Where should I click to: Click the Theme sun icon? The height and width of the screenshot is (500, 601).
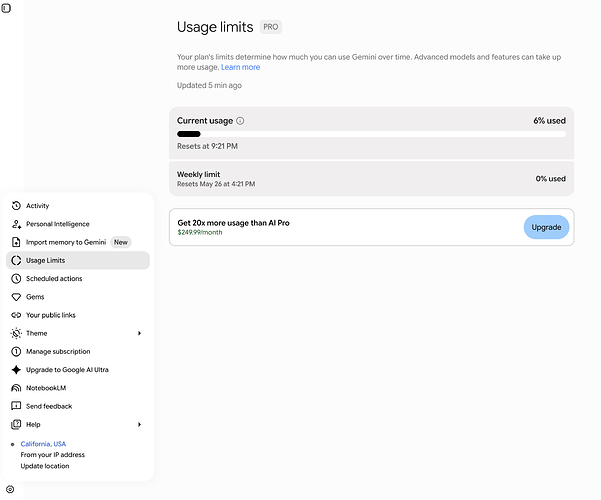pyautogui.click(x=16, y=333)
